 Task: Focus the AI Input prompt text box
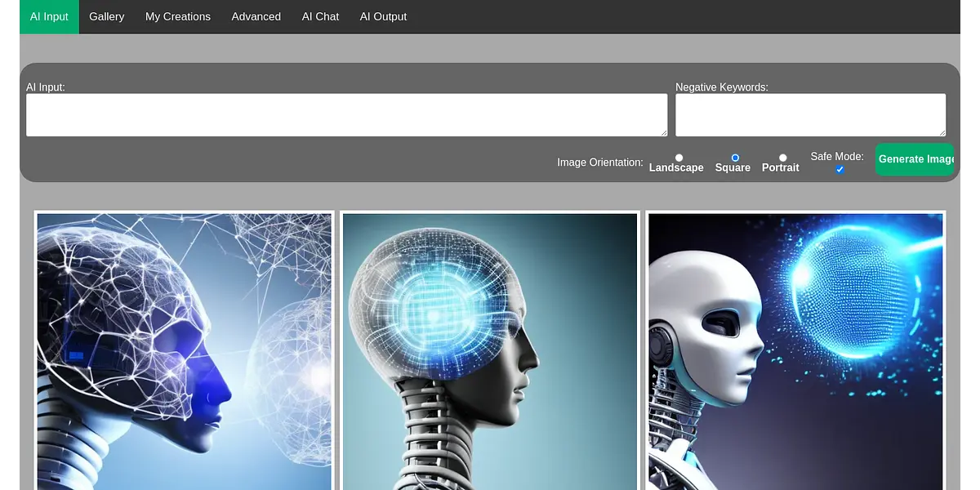(x=346, y=114)
